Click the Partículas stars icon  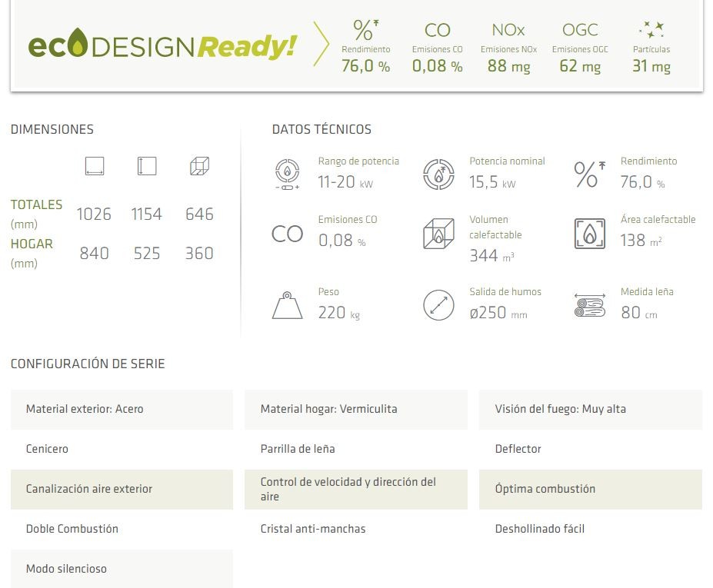(x=651, y=30)
